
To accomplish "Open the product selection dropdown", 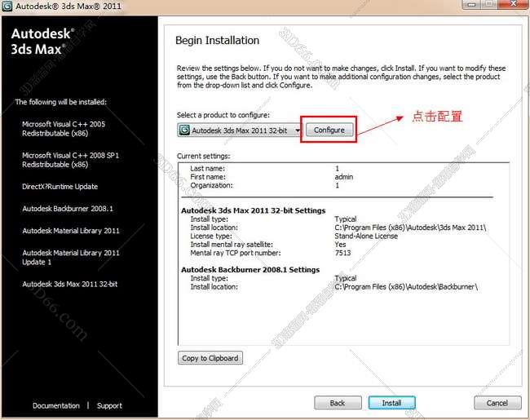I will coord(239,130).
